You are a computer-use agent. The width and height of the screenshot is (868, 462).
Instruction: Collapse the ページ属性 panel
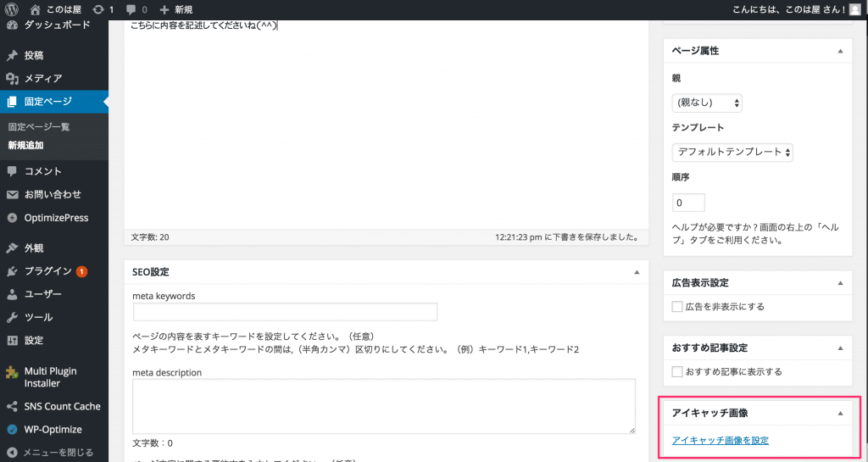(840, 51)
